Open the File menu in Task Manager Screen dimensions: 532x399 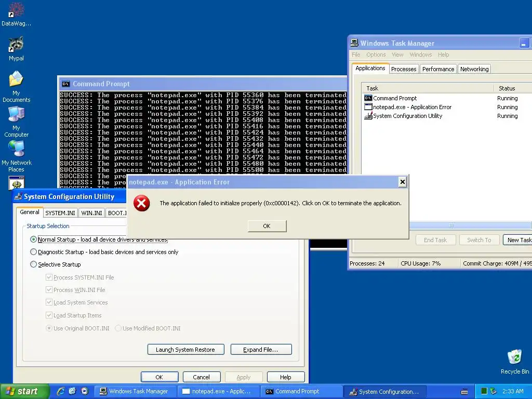tap(356, 55)
